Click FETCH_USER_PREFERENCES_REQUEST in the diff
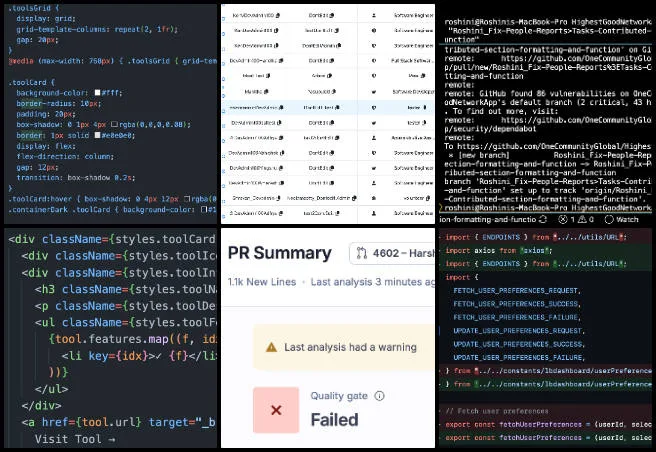The height and width of the screenshot is (452, 656). tap(516, 290)
